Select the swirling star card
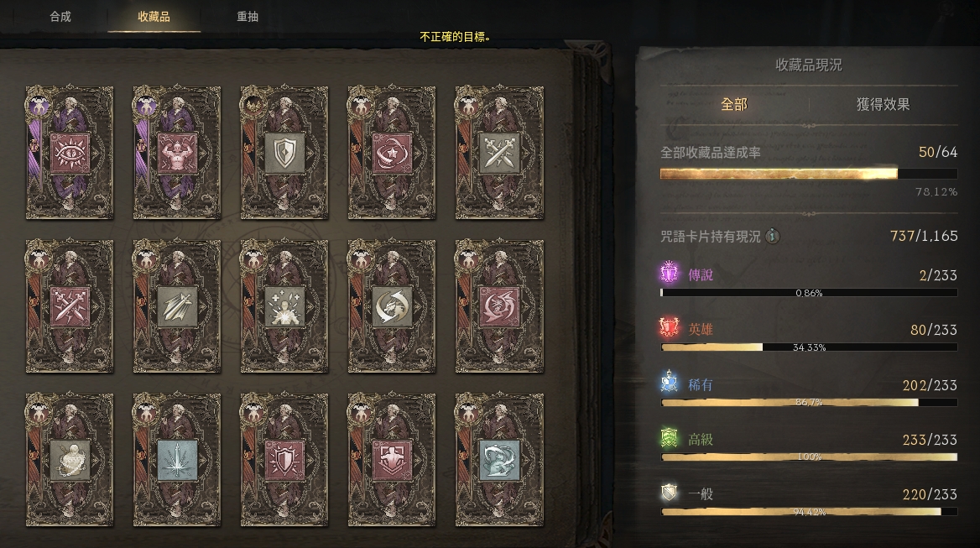This screenshot has width=980, height=548. (392, 153)
